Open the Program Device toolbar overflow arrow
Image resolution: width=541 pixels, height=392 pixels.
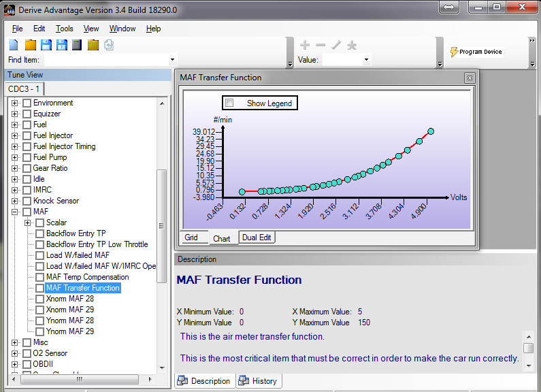(x=532, y=64)
